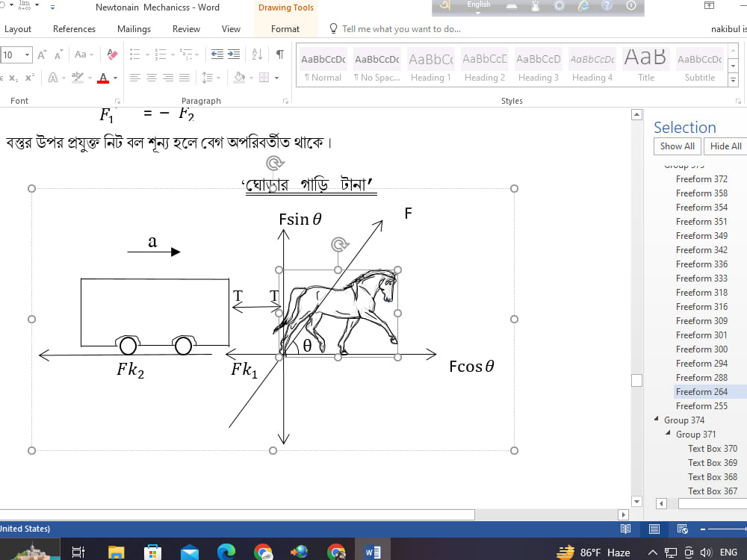This screenshot has height=560, width=747.
Task: Open Drawing Tools Format tab
Action: coord(285,29)
